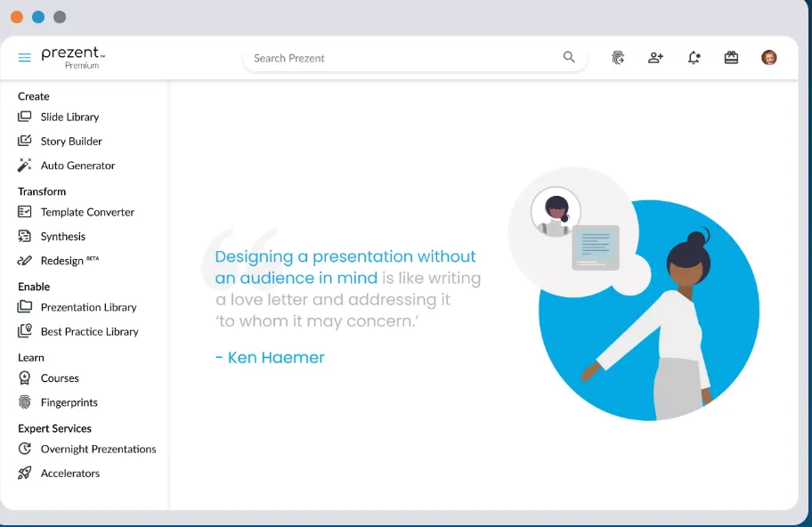Click the gray window control dot
This screenshot has height=527, width=812.
tap(60, 17)
